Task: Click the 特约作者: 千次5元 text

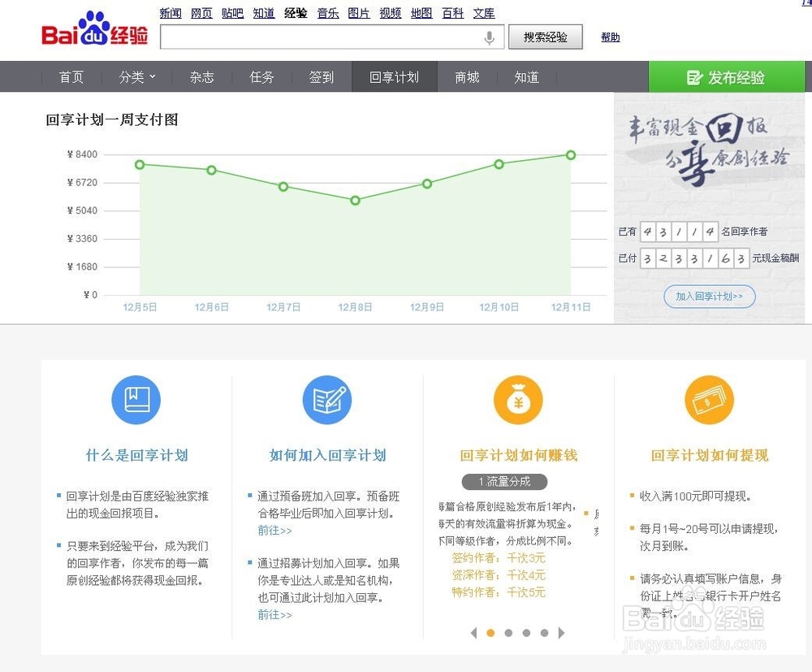Action: point(499,592)
